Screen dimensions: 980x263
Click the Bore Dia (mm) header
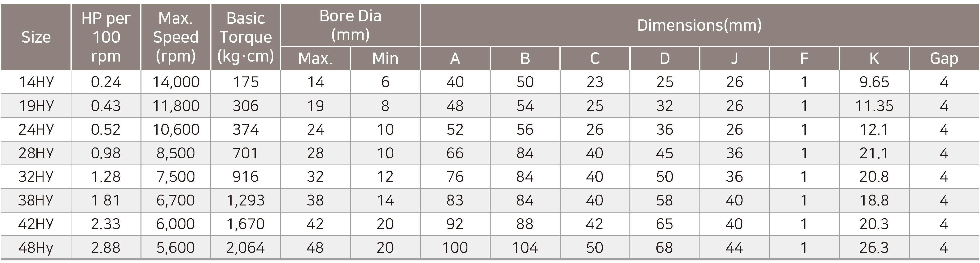point(350,25)
